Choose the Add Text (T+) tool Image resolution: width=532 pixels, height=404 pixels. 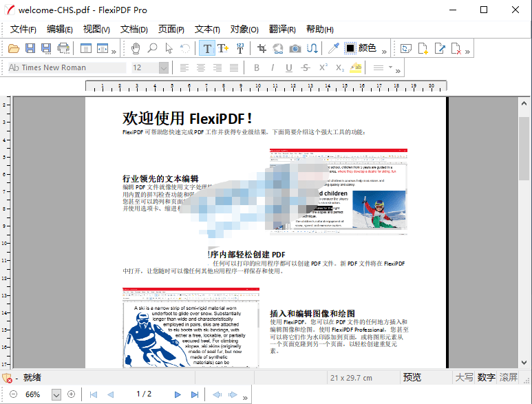[x=223, y=48]
